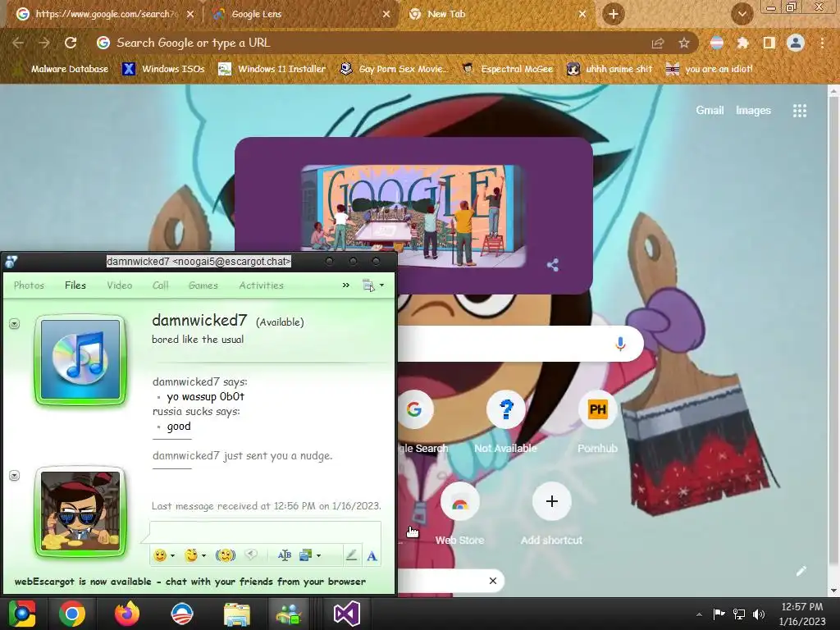Switch to handwriting mode with the pen icon
840x630 pixels.
351,555
